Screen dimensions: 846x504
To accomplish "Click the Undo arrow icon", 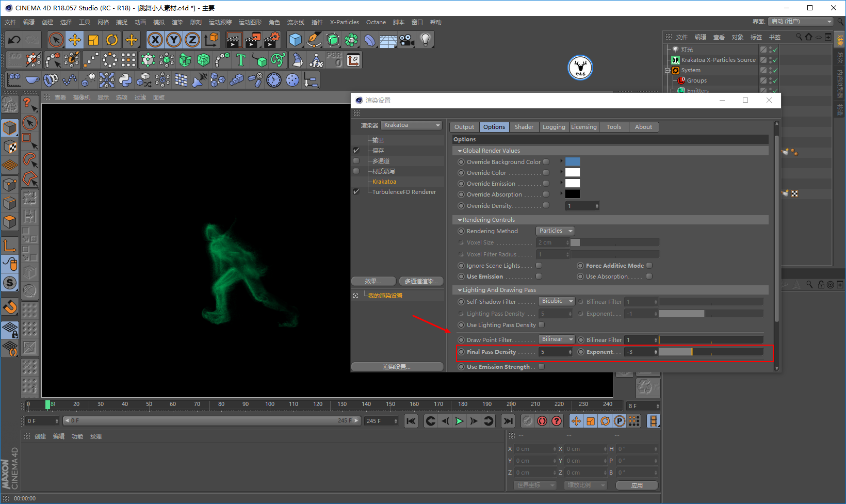I will click(14, 40).
